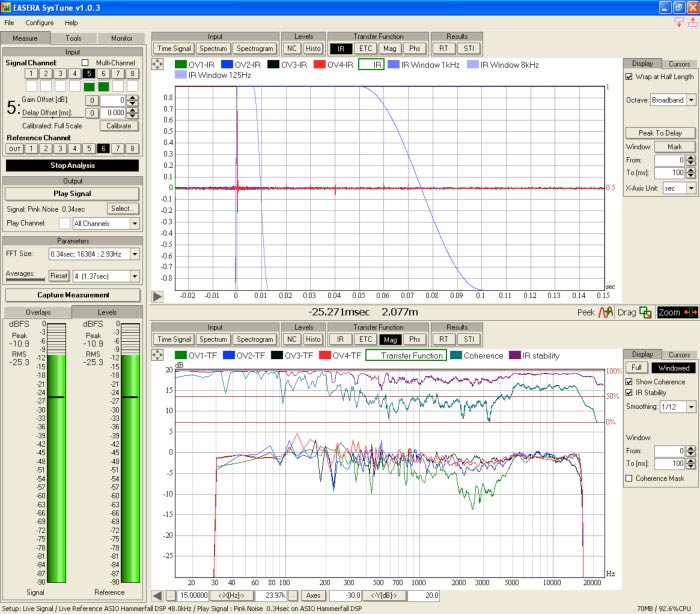Switch to the Monitor tab

(x=121, y=38)
